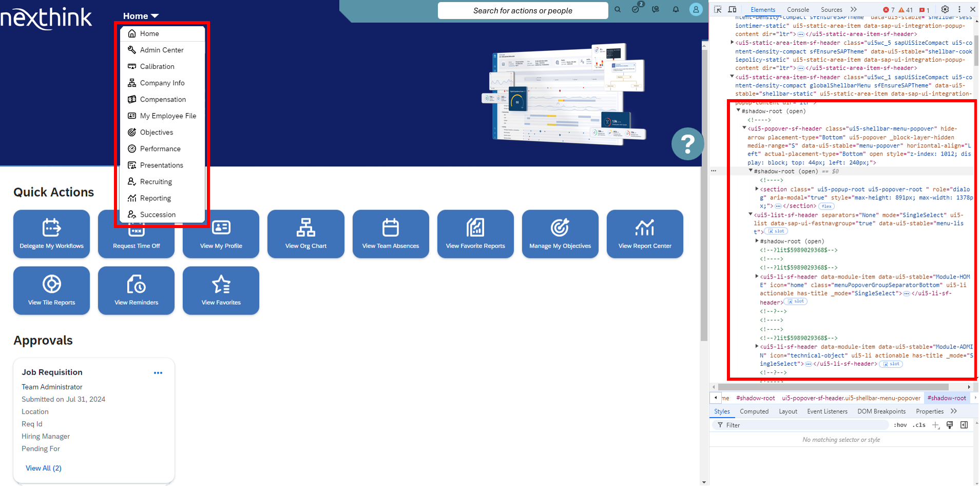Collapse the ui5-list-sf-header node
The image size is (980, 486).
pyautogui.click(x=751, y=214)
